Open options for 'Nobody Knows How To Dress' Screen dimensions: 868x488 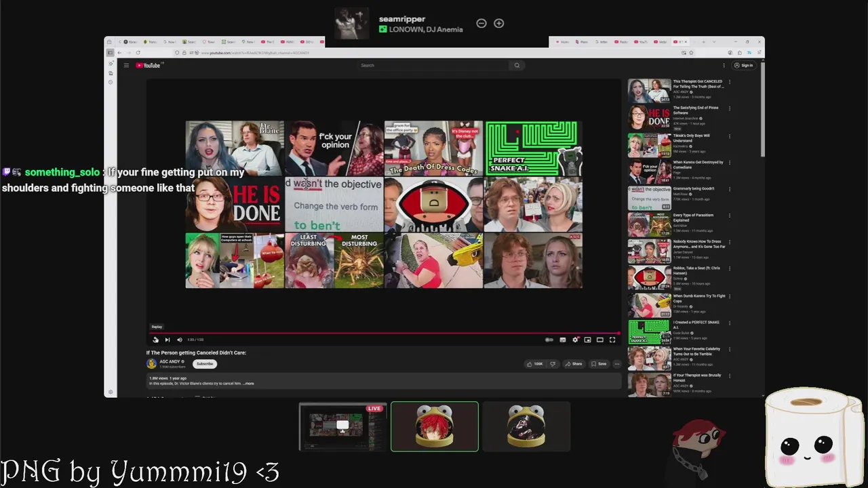click(730, 243)
